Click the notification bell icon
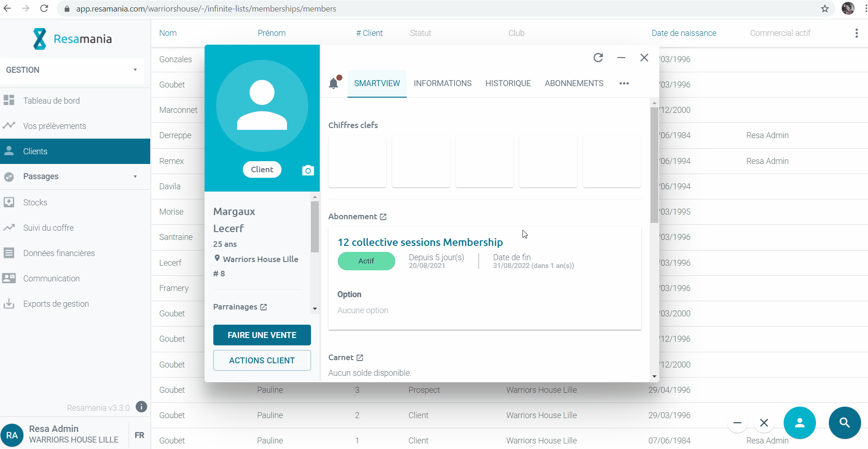The image size is (868, 449). point(334,83)
